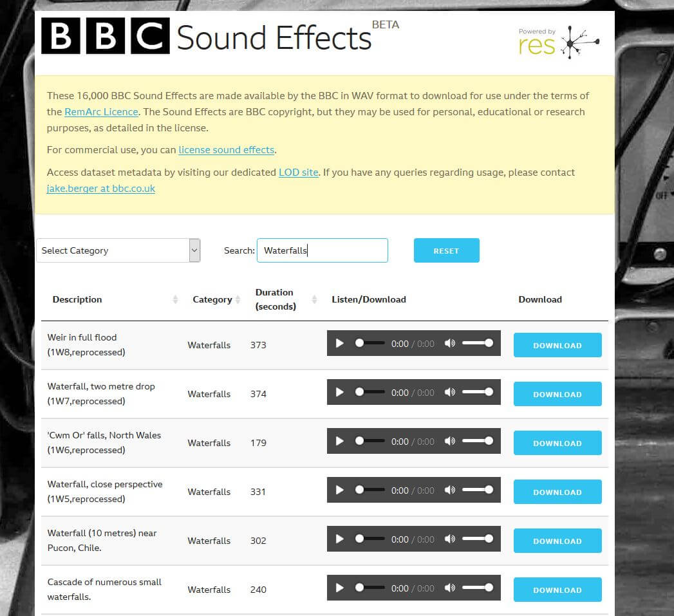Sort by Category using its sort arrows

point(238,299)
